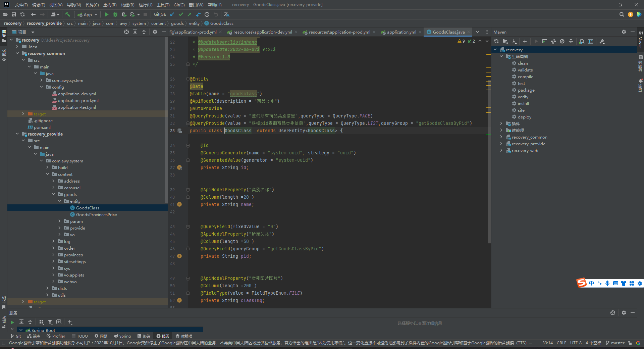Click Maven download sources icon

pyautogui.click(x=514, y=41)
